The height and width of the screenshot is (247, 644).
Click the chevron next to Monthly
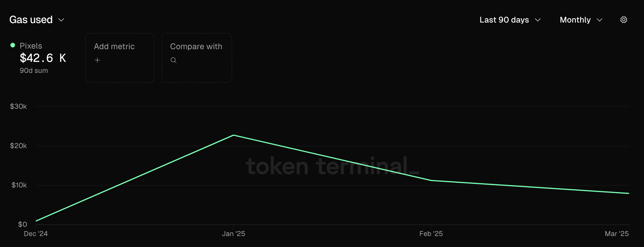coord(600,20)
